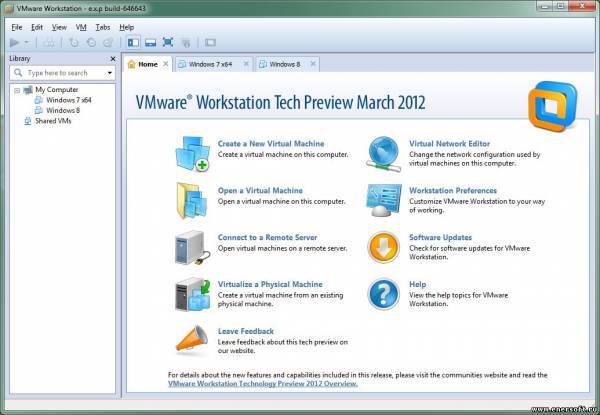Collapse the My Computer tree node
The width and height of the screenshot is (600, 415).
(17, 90)
